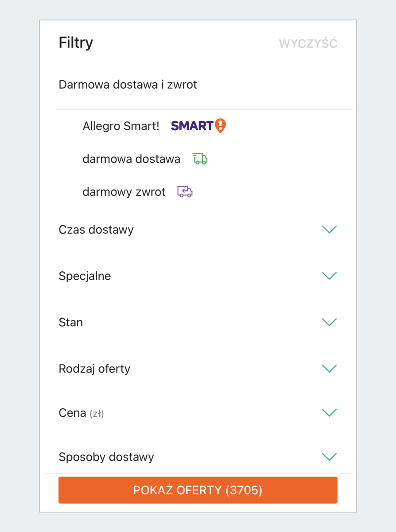Clear filters with the WYCZYŚĆ link

308,44
